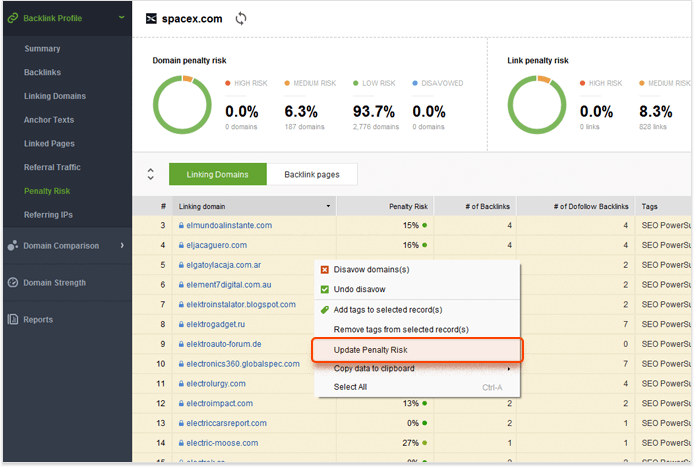Select Penalty Risk in sidebar
Screen dimensions: 694x467
47,191
